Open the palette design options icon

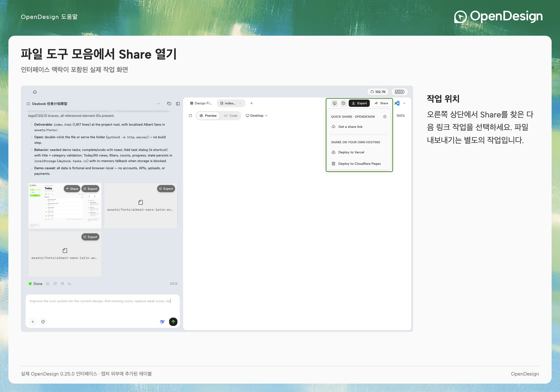(43, 322)
